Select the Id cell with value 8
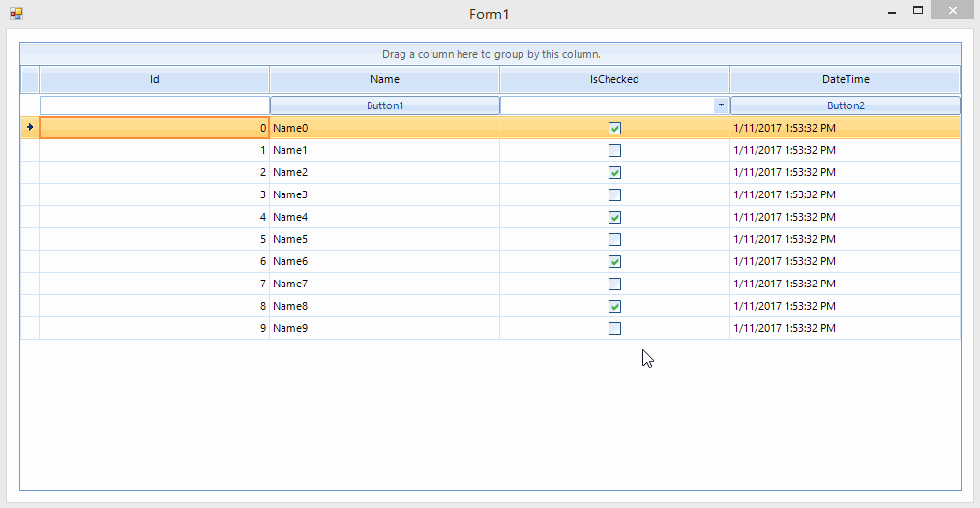 155,306
